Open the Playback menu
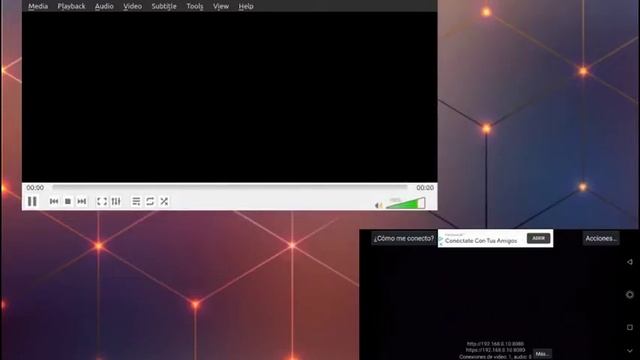 click(x=71, y=6)
